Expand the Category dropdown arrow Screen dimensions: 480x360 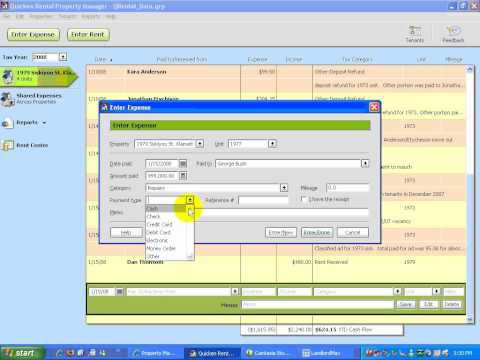(284, 188)
